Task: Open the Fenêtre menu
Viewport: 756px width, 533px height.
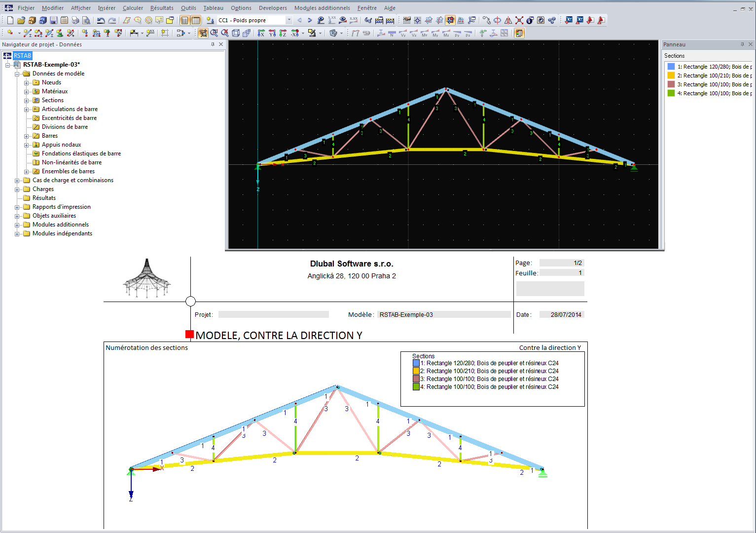Action: (x=367, y=8)
